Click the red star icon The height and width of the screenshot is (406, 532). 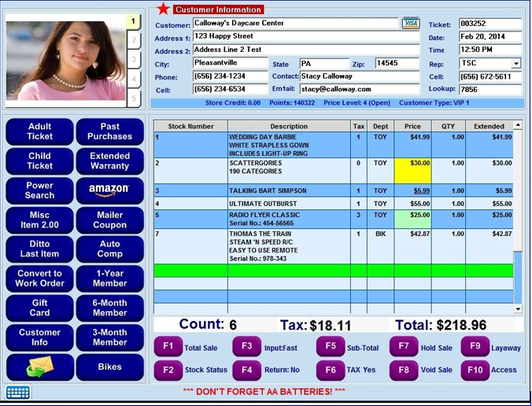(x=163, y=9)
